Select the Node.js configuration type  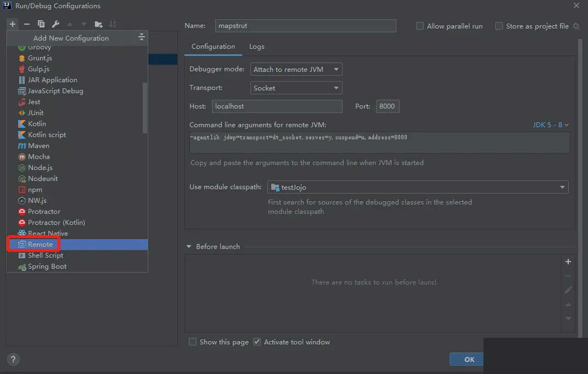click(77, 167)
